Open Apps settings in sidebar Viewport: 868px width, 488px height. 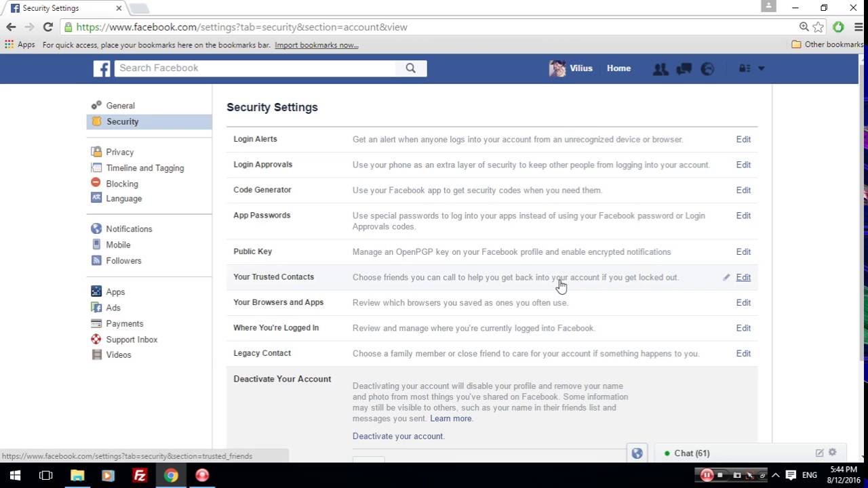coord(115,292)
